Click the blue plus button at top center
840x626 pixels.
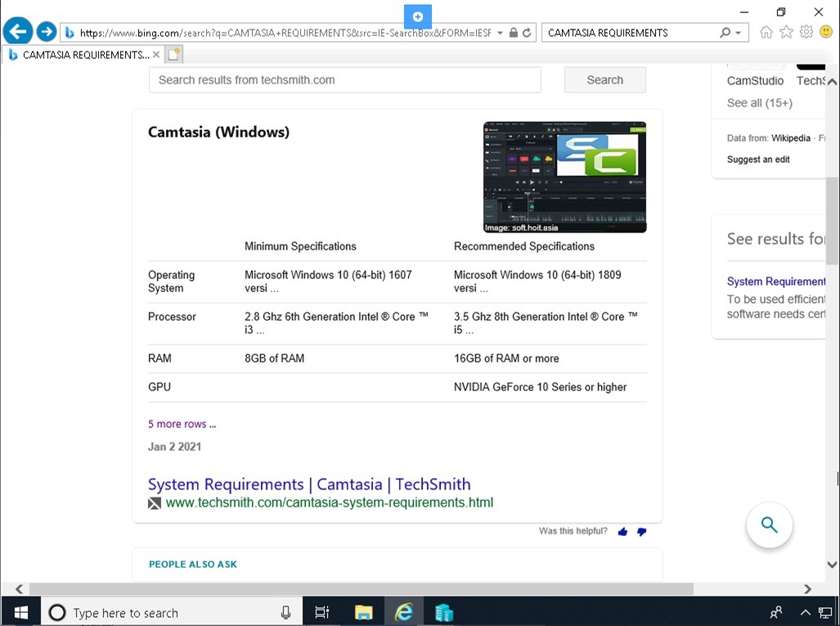418,16
